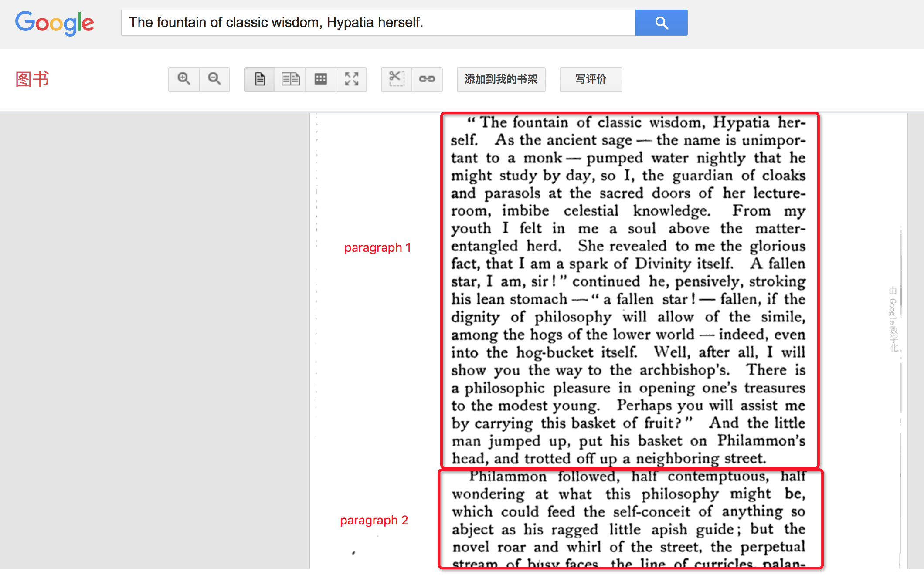The height and width of the screenshot is (575, 924).
Task: Click the line starting "The fountain of classic wisdom"
Action: (x=636, y=122)
